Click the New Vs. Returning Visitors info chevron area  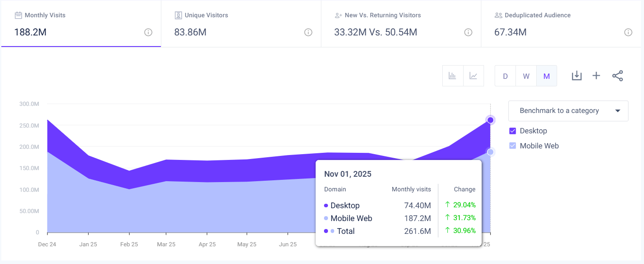click(468, 32)
